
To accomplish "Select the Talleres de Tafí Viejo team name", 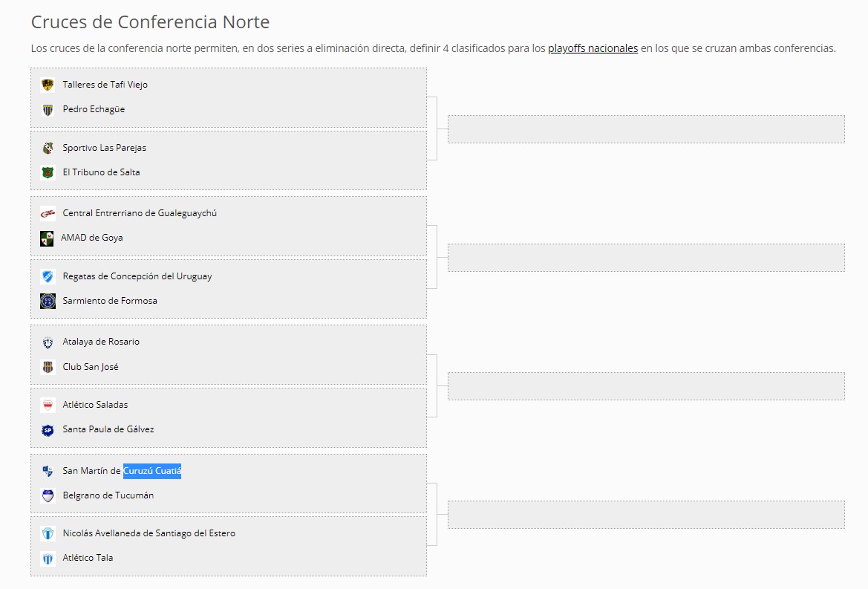I will [x=105, y=84].
